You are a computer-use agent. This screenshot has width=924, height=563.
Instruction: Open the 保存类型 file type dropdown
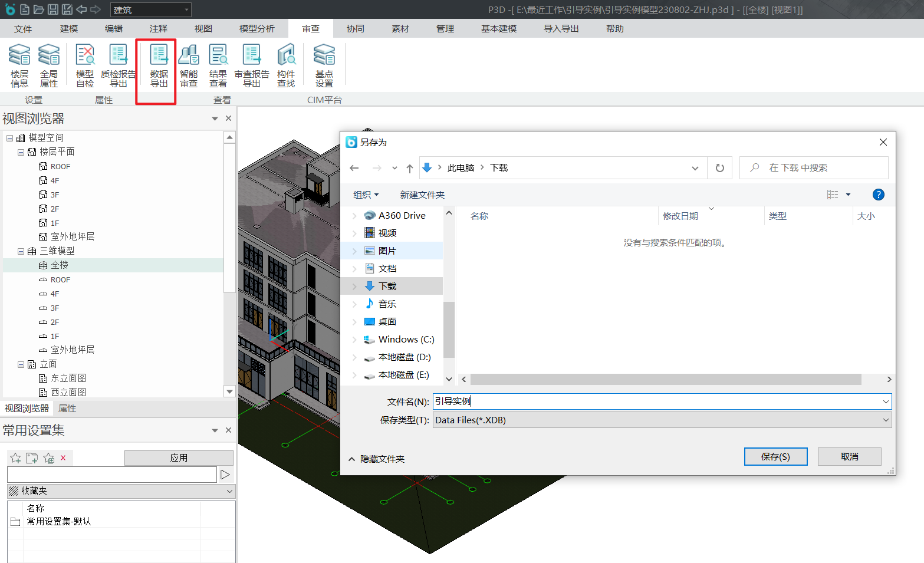pos(662,420)
